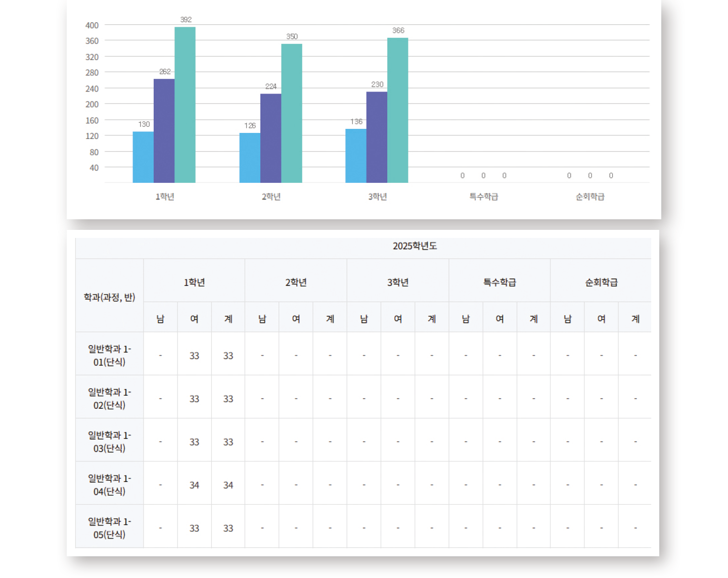This screenshot has height=578, width=728.
Task: Select the 특수학급 table column header
Action: [499, 282]
